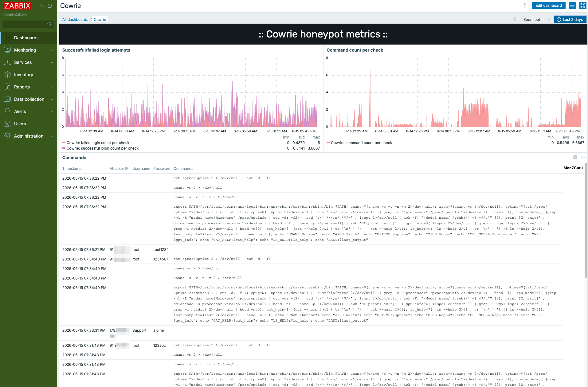
Task: Open the Reports menu item
Action: point(29,87)
